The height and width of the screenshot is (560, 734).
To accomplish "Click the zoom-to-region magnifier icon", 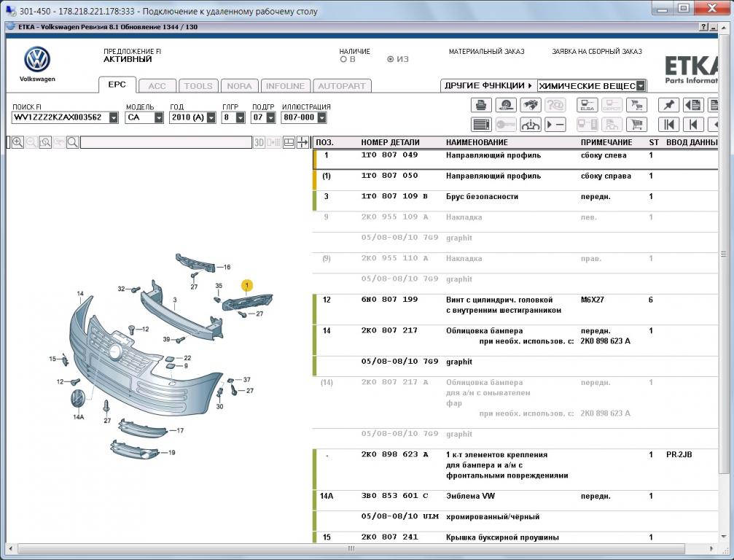I will pyautogui.click(x=45, y=142).
